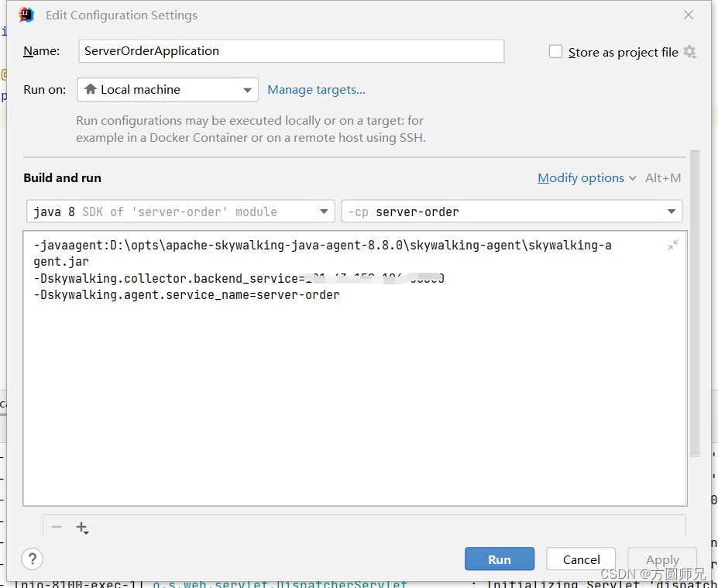Click the Manage targets link
Viewport: 718px width, 588px height.
click(317, 90)
